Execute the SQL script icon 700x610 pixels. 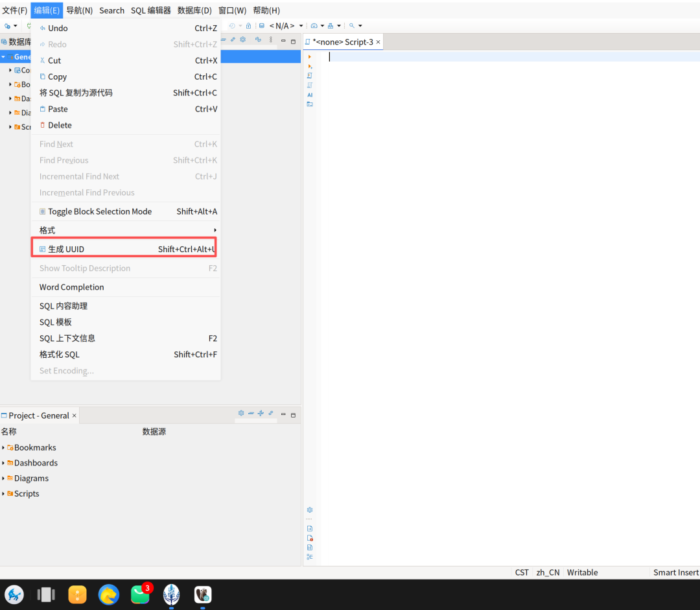[x=309, y=75]
